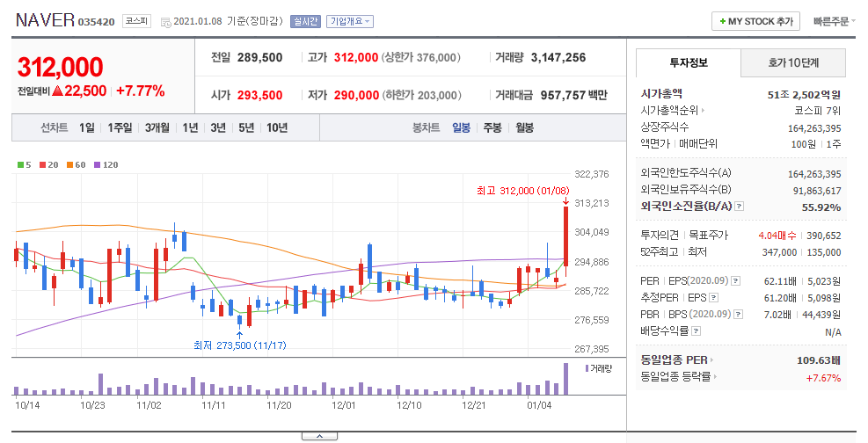Open help icon next to BPS(2020.09)
This screenshot has height=443, width=868.
coord(738,315)
